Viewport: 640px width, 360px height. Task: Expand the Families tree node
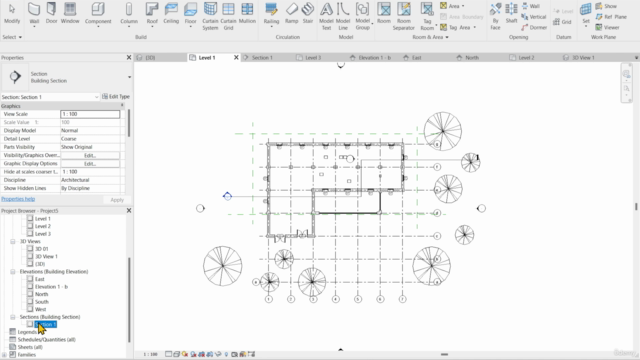pos(4,355)
